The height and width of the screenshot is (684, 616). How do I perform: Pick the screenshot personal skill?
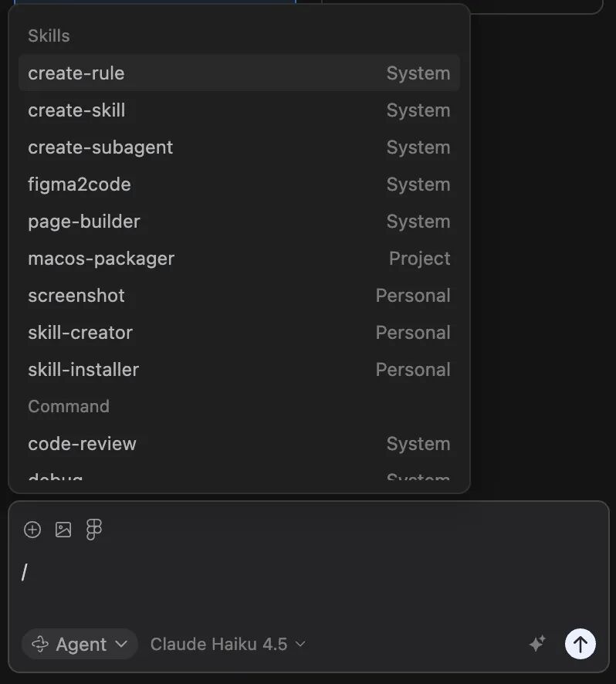(x=239, y=296)
